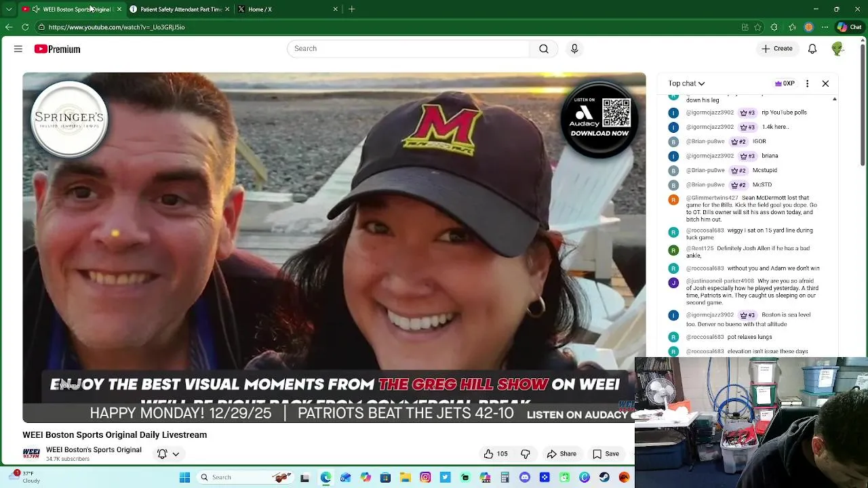Open Steam from the taskbar
The image size is (868, 488).
pyautogui.click(x=604, y=477)
